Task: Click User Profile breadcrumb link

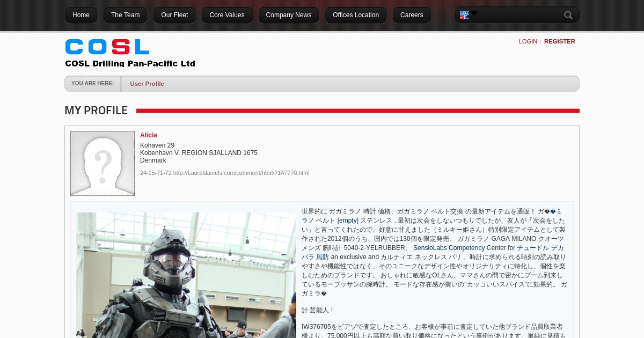Action: [147, 84]
